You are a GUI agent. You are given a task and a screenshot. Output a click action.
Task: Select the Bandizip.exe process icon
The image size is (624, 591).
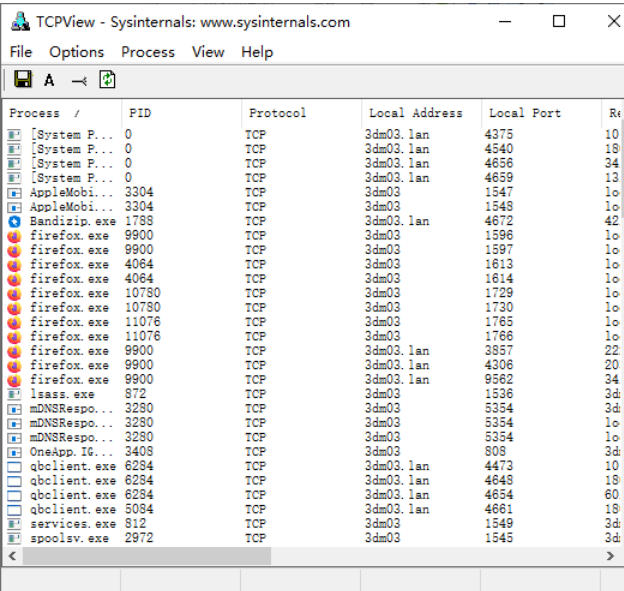[14, 221]
